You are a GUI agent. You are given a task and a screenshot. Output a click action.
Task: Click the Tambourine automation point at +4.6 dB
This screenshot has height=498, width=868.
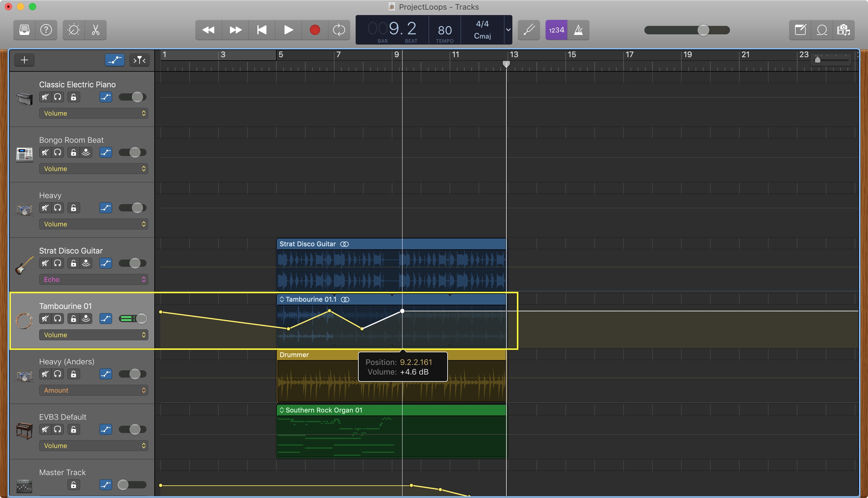coord(402,311)
